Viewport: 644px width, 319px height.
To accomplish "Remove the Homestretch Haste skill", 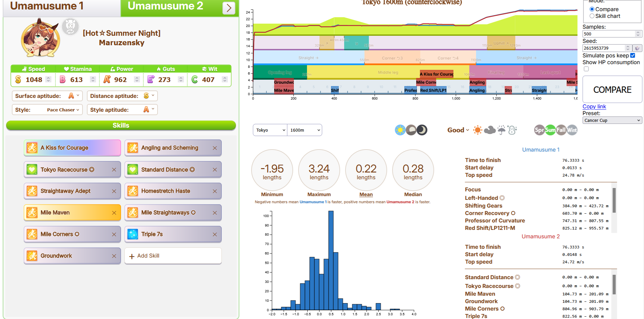I will coord(215,191).
